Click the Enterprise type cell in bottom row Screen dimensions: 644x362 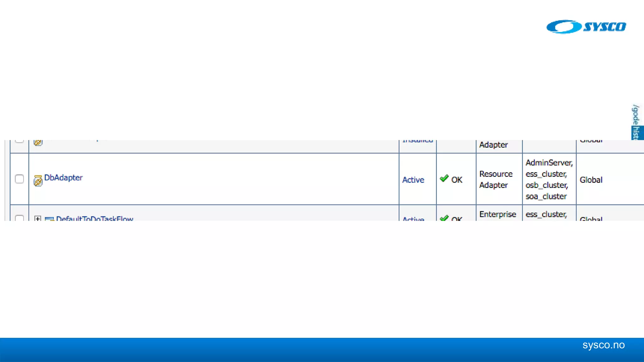(x=497, y=214)
